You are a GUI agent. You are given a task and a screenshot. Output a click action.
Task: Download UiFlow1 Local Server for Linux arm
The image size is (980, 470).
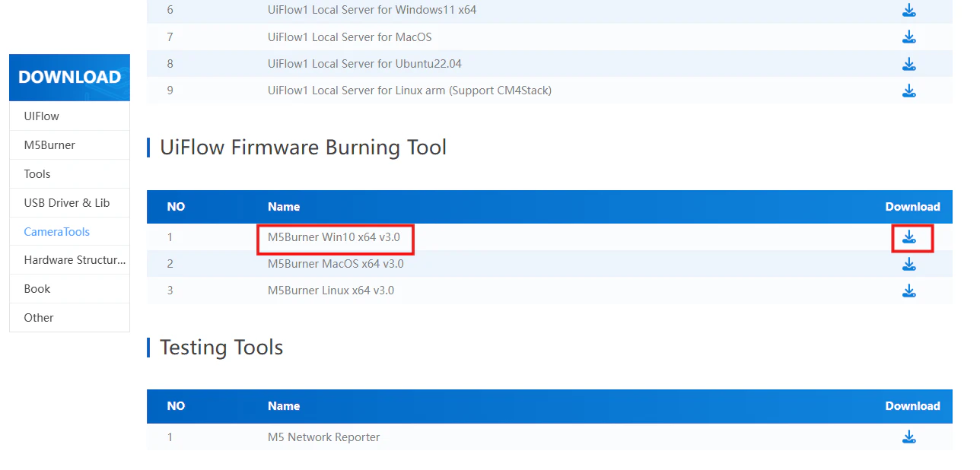908,91
